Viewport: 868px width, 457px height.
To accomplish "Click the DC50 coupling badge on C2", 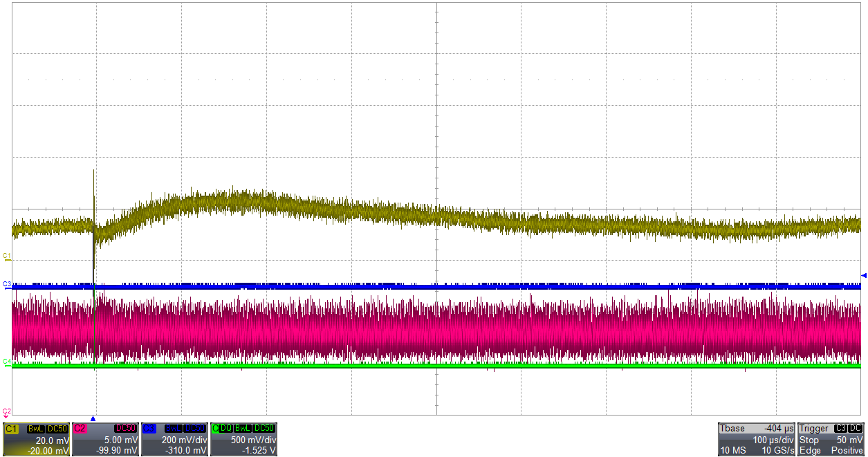I will point(125,429).
